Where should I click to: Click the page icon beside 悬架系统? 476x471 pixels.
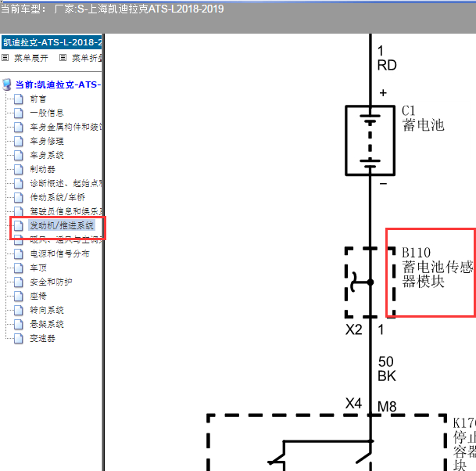tap(19, 324)
